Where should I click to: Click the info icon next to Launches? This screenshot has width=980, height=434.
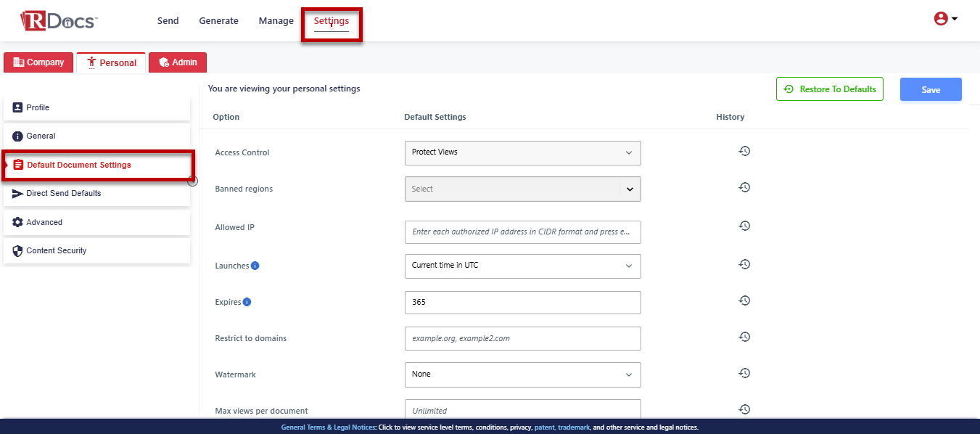point(255,266)
